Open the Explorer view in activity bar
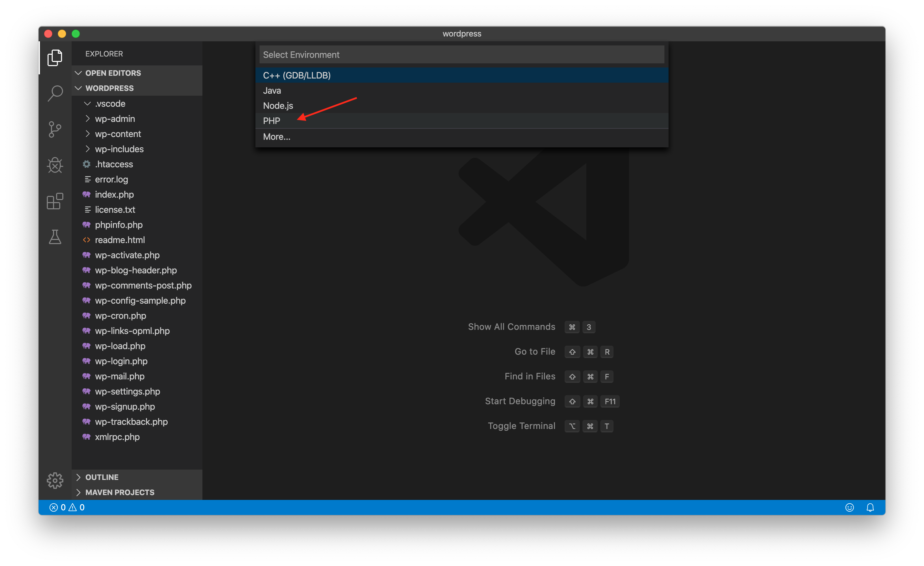This screenshot has height=566, width=924. 55,57
